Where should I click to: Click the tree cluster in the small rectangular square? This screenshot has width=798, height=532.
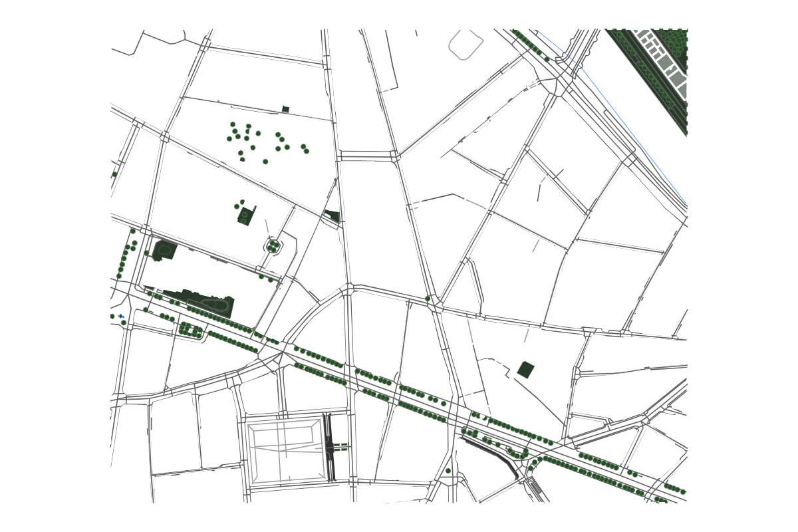tap(190, 330)
